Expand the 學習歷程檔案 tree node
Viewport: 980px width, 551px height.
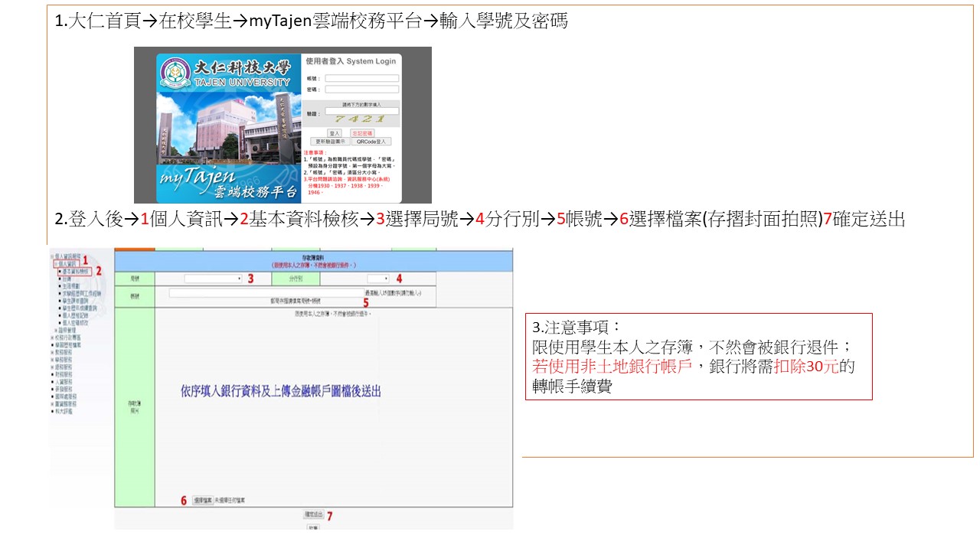point(52,345)
